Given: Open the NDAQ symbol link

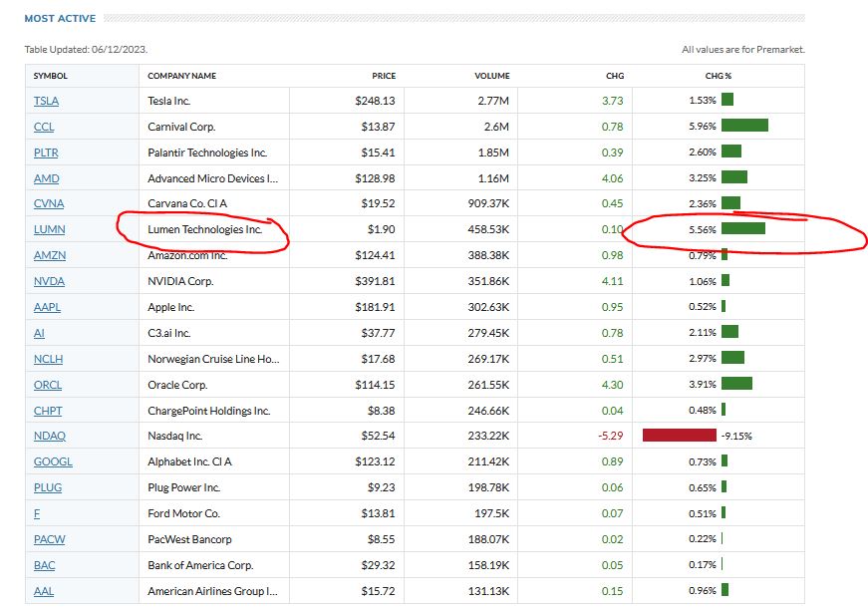Looking at the screenshot, I should tap(49, 436).
